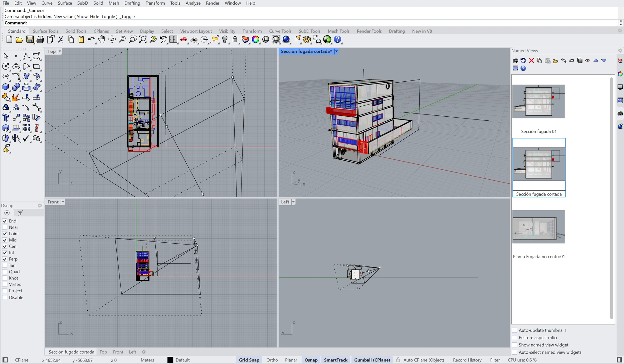The image size is (624, 364).
Task: Choose the Polyline tool in left sidebar
Action: pyautogui.click(x=26, y=56)
